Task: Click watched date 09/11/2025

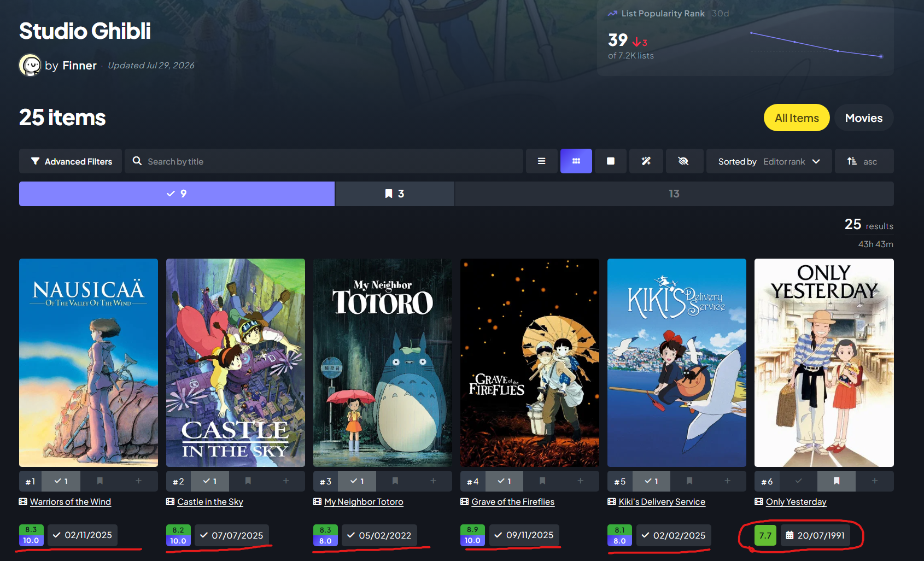Action: point(524,535)
